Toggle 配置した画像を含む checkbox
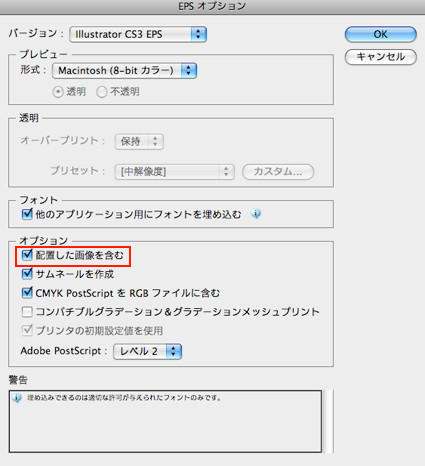Image resolution: width=425 pixels, height=466 pixels. [x=27, y=255]
